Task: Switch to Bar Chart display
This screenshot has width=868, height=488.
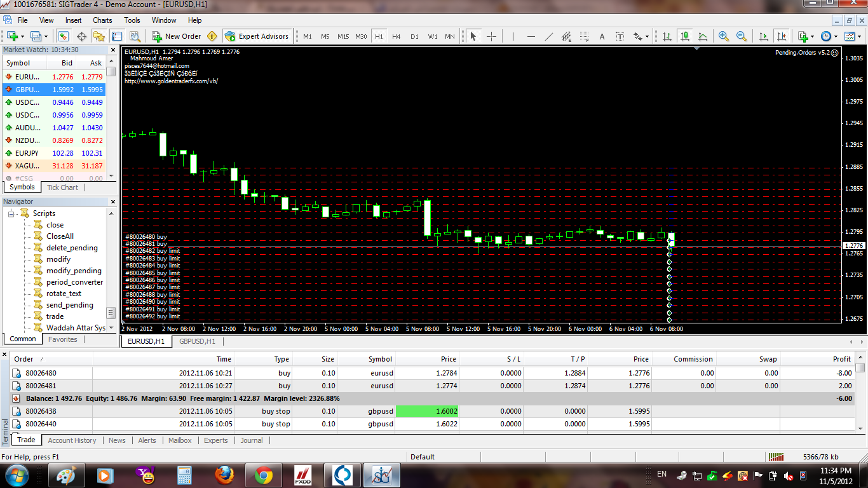Action: 667,36
